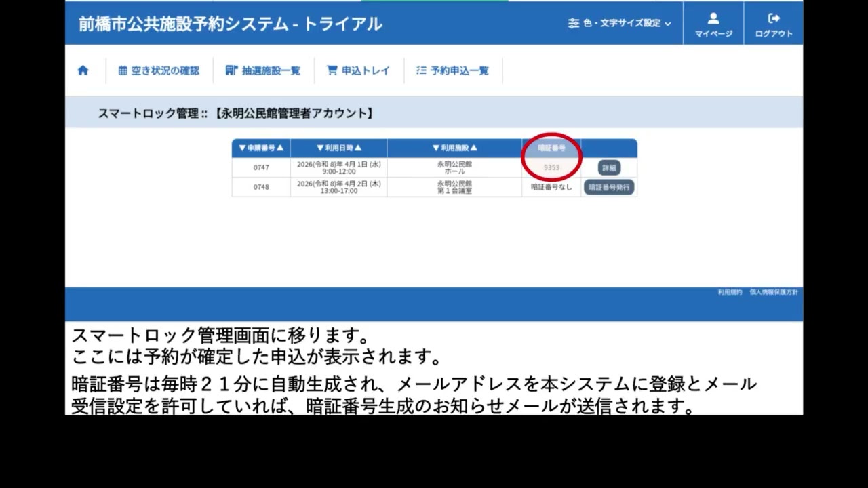Go to the home icon
This screenshot has height=488, width=868.
(83, 70)
